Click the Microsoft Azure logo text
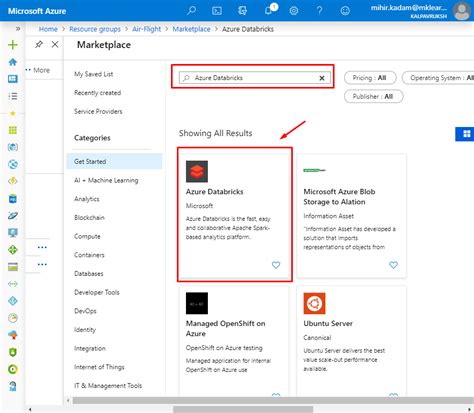The width and height of the screenshot is (474, 413). (37, 11)
